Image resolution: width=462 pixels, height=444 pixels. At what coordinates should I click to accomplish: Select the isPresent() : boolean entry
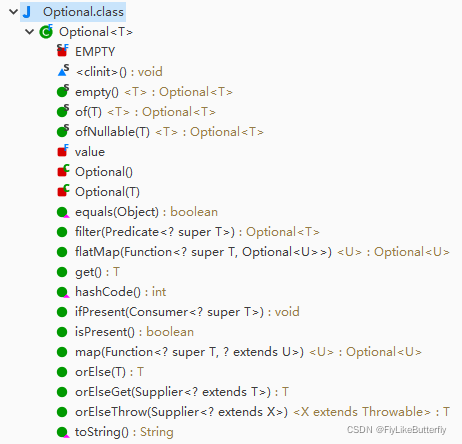(x=134, y=332)
